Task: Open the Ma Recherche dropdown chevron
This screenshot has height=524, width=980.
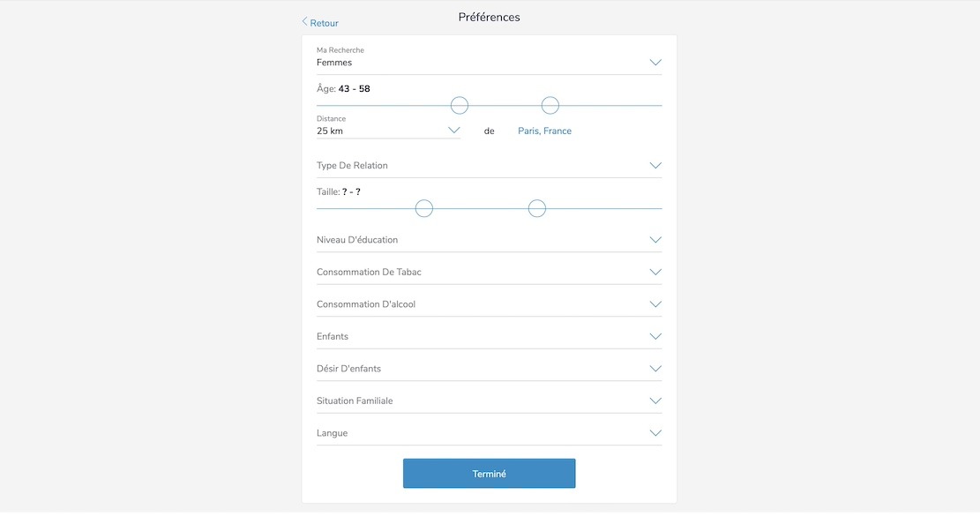Action: click(655, 63)
